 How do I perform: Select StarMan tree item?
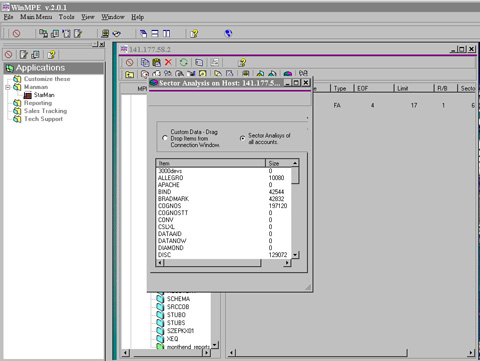[x=44, y=95]
